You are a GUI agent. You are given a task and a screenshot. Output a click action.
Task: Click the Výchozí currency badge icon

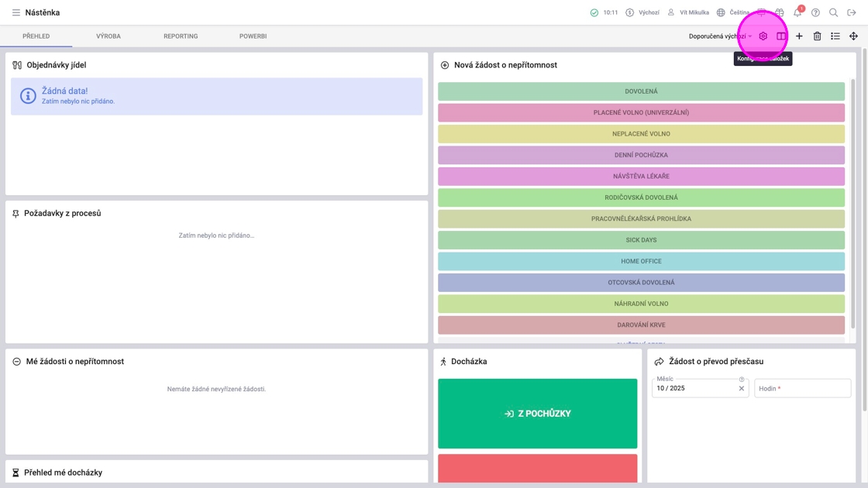coord(629,12)
